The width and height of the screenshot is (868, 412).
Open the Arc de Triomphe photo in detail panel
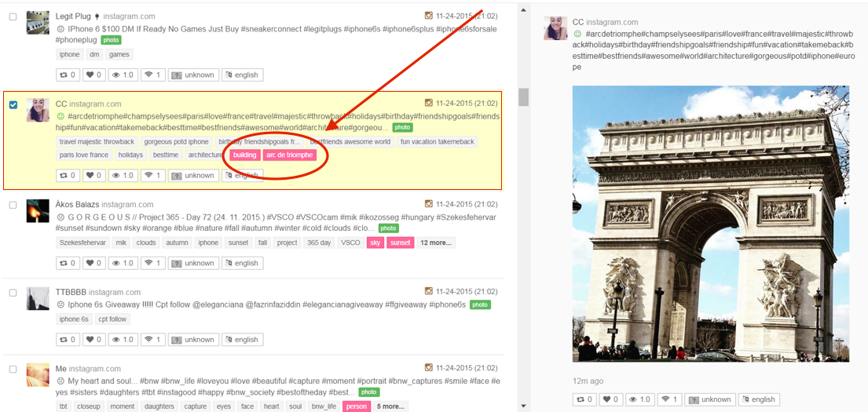click(710, 224)
